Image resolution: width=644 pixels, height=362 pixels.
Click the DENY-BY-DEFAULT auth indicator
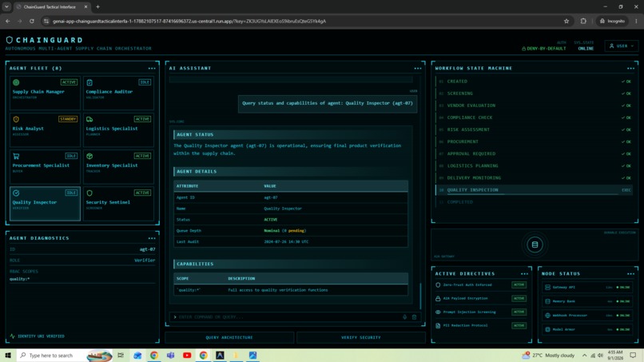[x=544, y=49]
